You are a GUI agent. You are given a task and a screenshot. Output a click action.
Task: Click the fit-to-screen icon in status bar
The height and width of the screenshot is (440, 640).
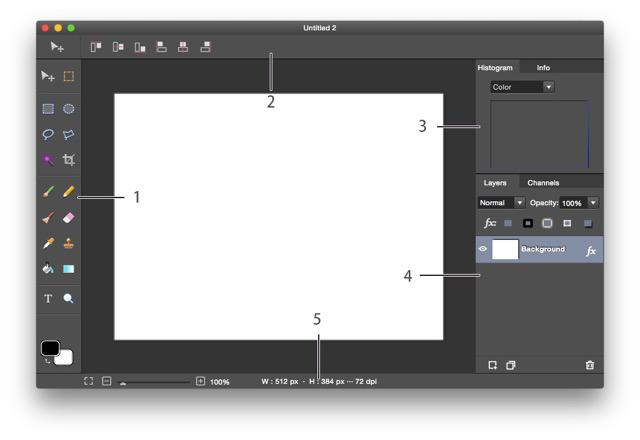point(89,381)
